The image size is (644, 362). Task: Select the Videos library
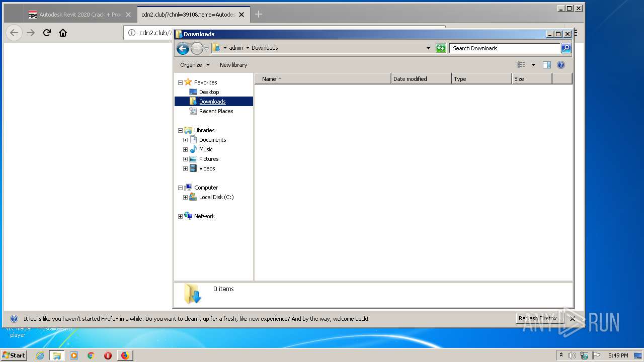coord(207,168)
